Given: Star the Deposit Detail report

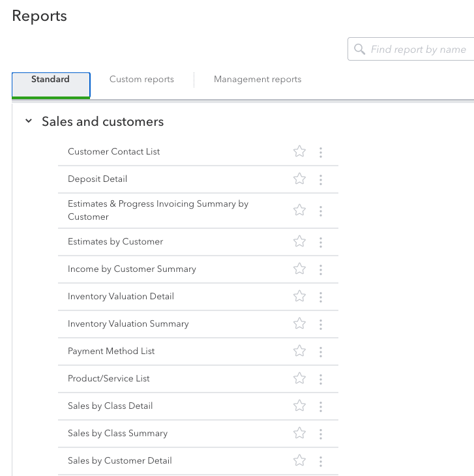Looking at the screenshot, I should pyautogui.click(x=299, y=179).
